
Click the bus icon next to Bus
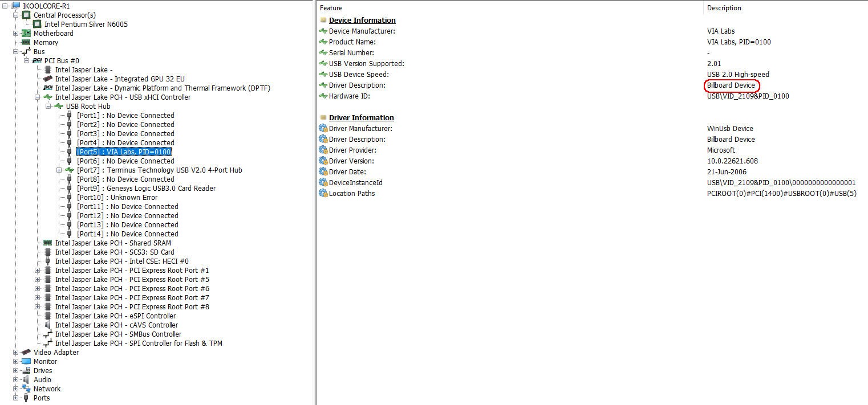point(26,51)
